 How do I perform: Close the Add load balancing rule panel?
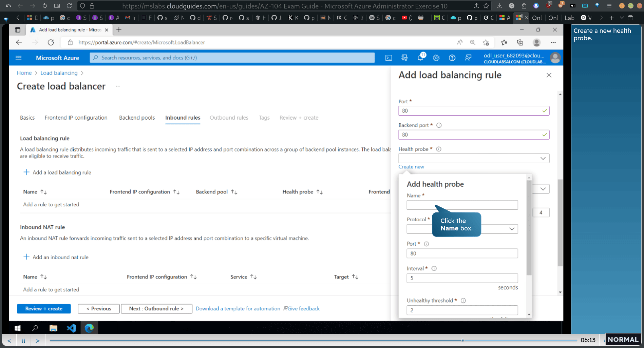549,75
